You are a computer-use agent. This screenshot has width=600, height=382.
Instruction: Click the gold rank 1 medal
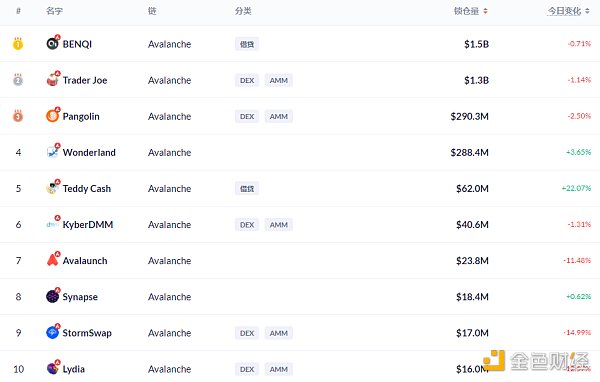click(18, 44)
